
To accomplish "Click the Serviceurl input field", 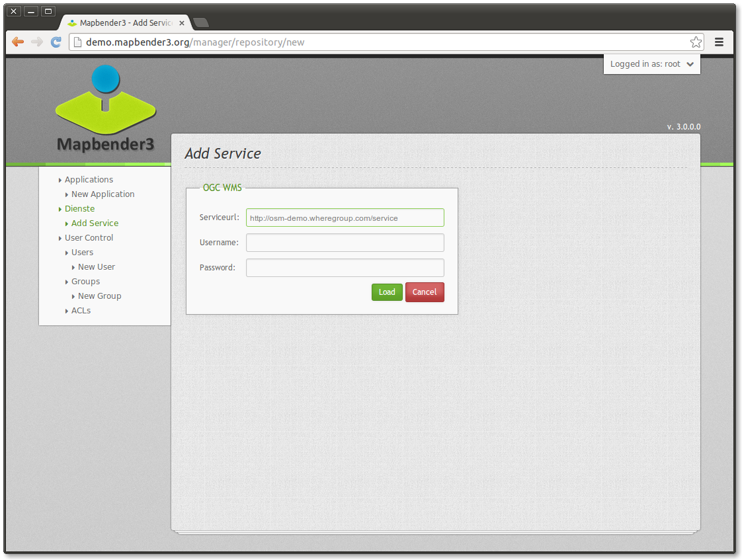I will [345, 218].
